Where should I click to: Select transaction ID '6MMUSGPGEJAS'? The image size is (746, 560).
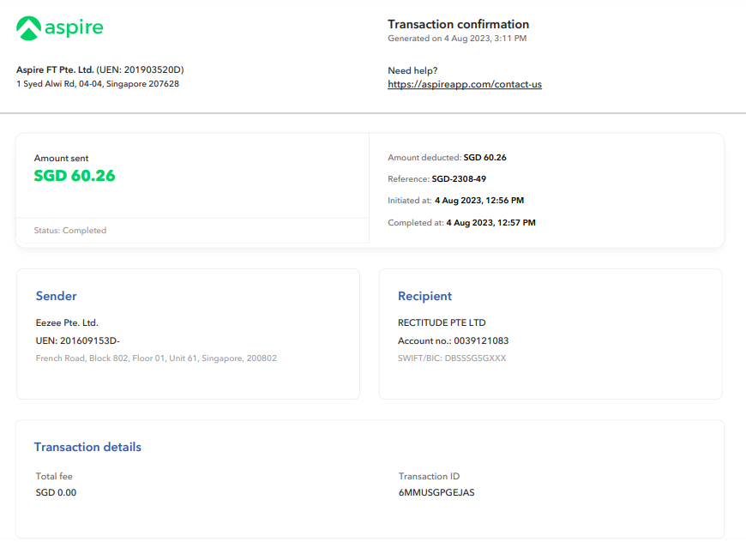(x=436, y=492)
